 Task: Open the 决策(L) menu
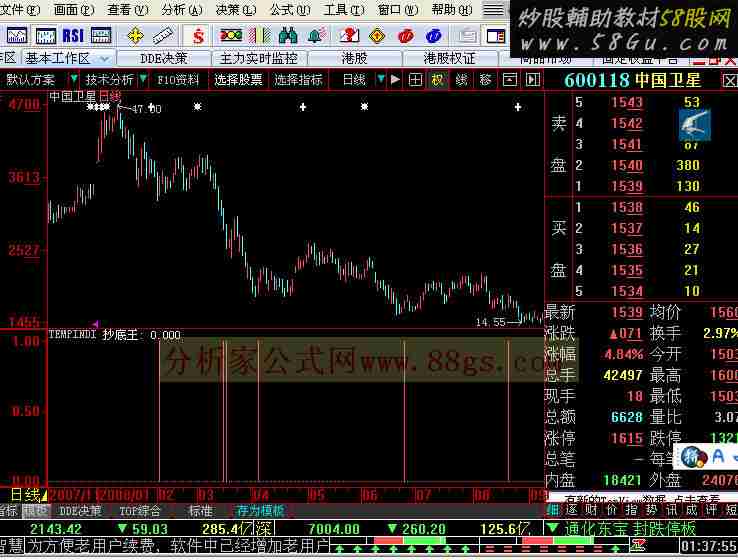point(236,10)
